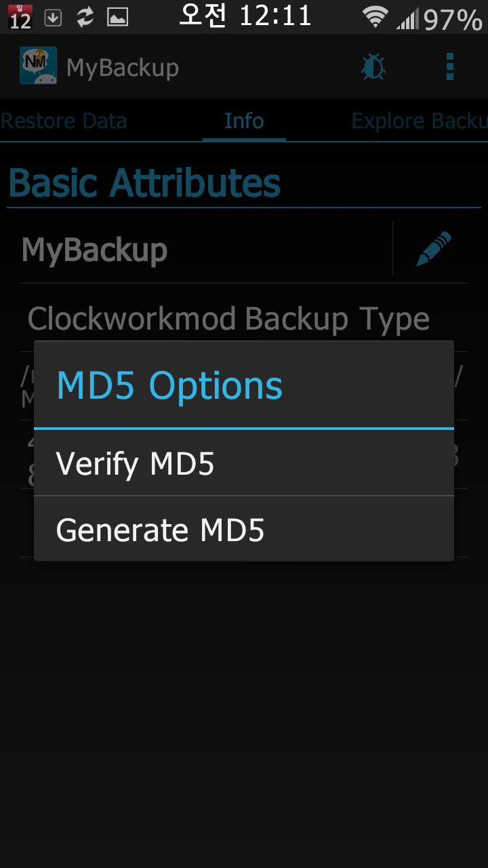Screen dimensions: 488x868
Task: Tap the pencil edit icon
Action: point(433,249)
